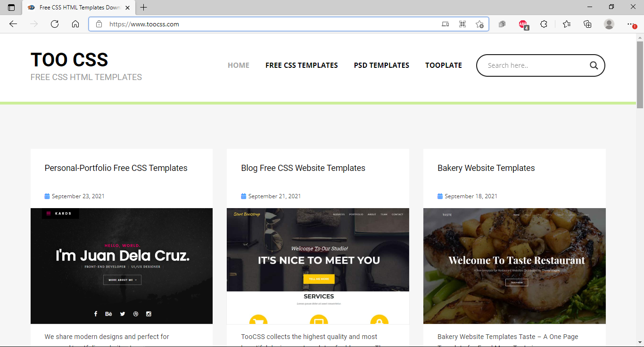Open the Favorites list icon
The height and width of the screenshot is (347, 644).
566,24
